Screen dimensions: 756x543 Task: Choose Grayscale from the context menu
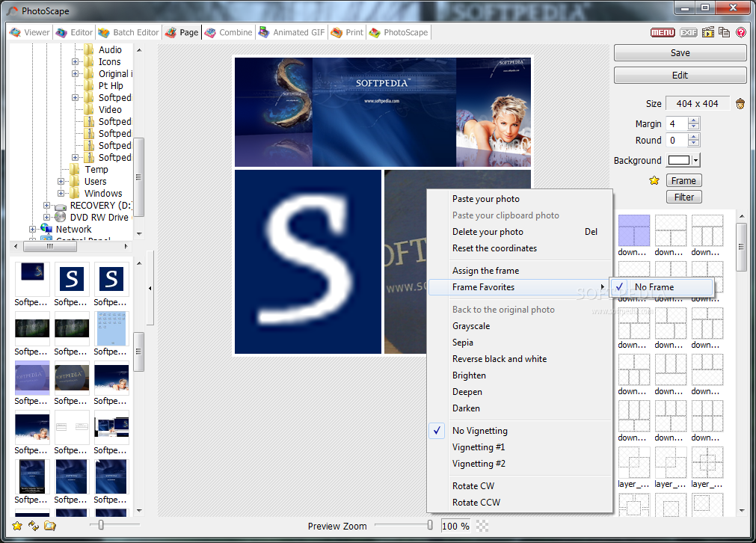pos(471,326)
